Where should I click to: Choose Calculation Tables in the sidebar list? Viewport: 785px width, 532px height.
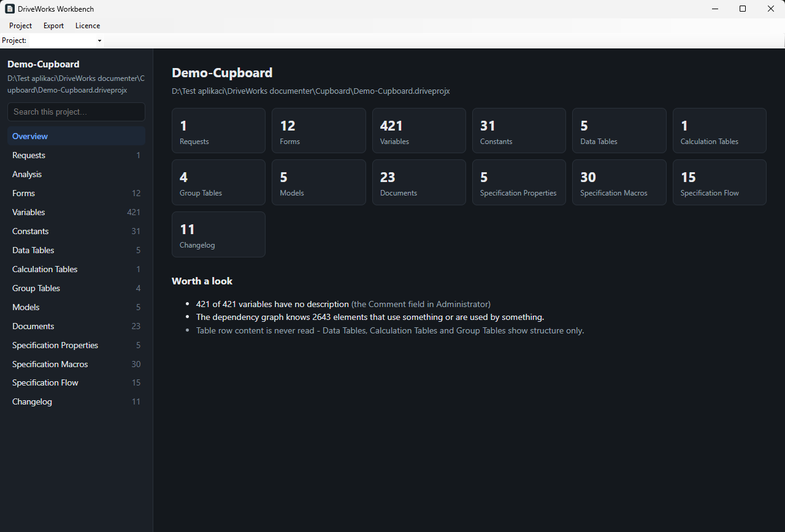click(x=76, y=269)
